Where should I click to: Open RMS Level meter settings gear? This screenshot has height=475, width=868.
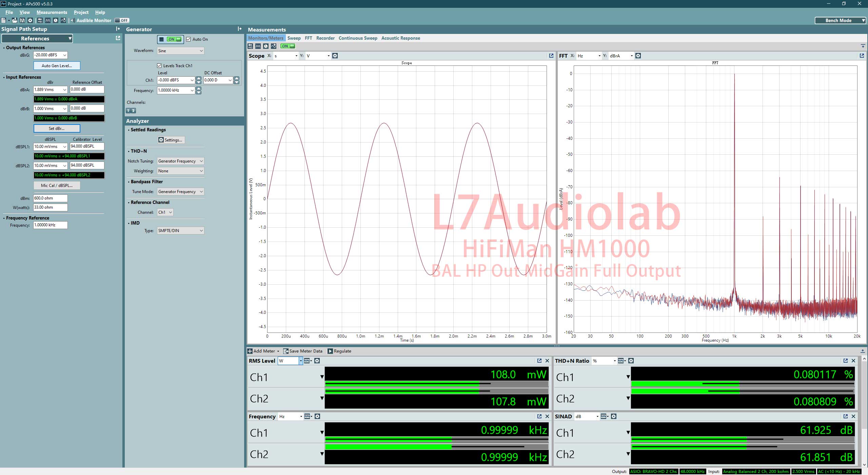[x=317, y=361]
